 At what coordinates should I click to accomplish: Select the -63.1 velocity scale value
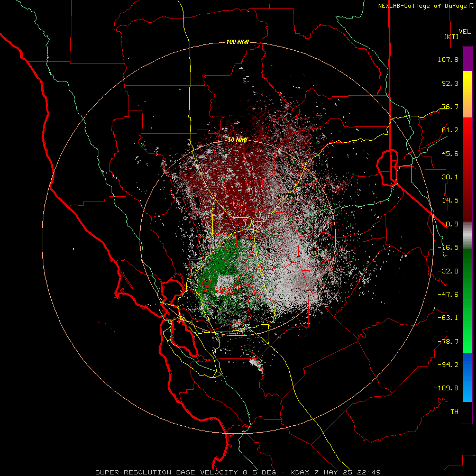[448, 318]
